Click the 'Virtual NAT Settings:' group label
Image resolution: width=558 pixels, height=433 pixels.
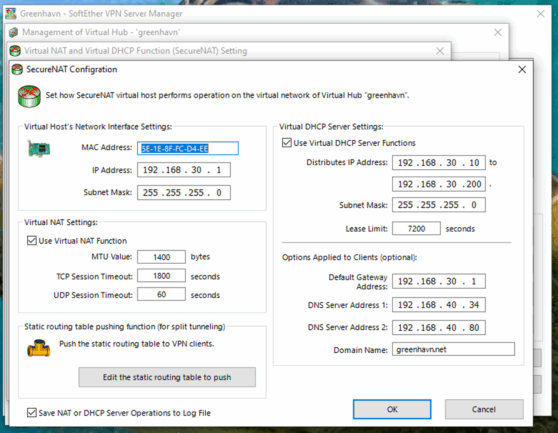point(61,222)
